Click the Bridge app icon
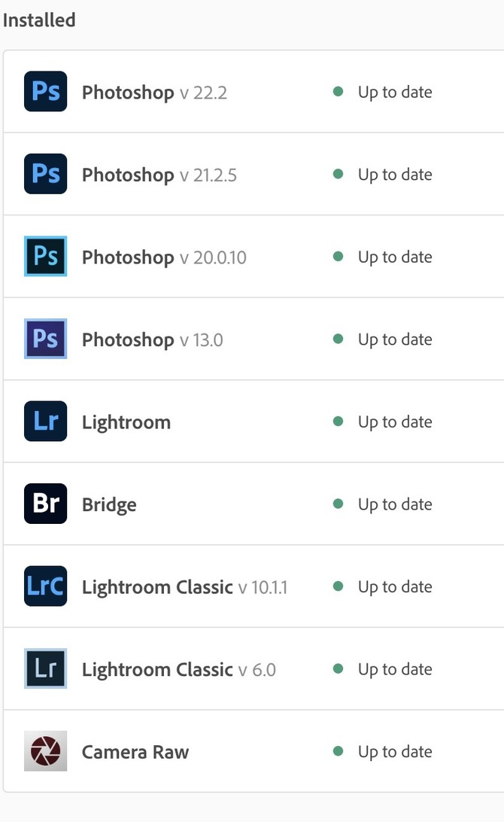The image size is (504, 822). (45, 504)
